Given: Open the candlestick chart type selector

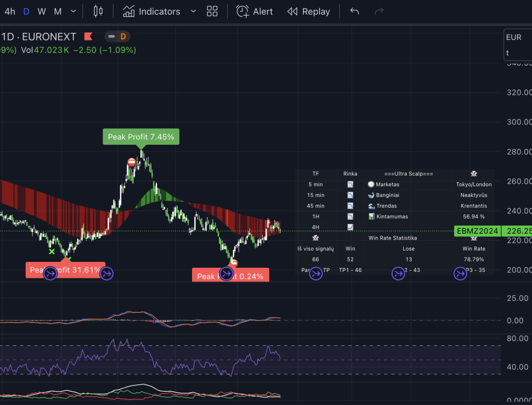Looking at the screenshot, I should 98,11.
